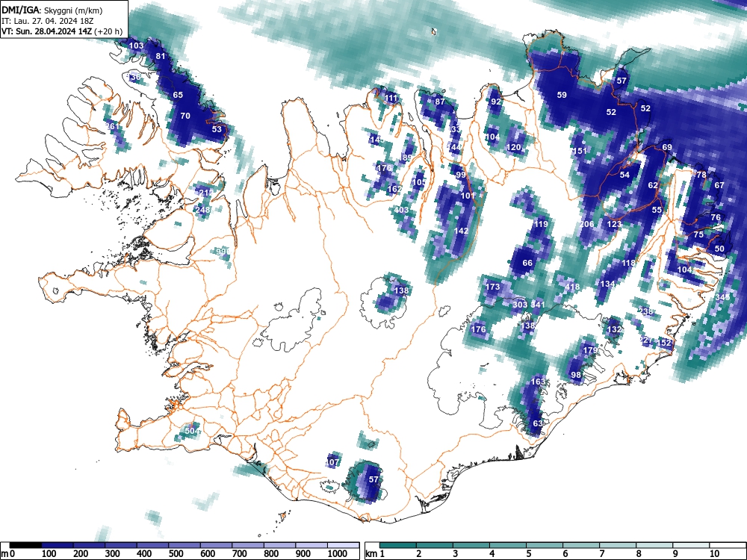747x560 pixels.
Task: Select the title text "DMI/IGA: Skyggni (m/km)"
Action: click(x=52, y=10)
